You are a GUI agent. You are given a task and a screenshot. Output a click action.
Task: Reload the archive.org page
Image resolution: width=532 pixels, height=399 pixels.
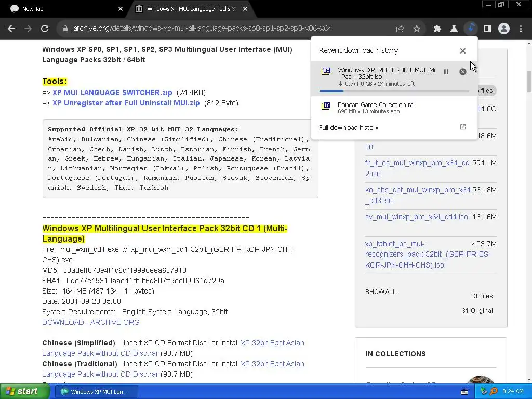tap(45, 29)
